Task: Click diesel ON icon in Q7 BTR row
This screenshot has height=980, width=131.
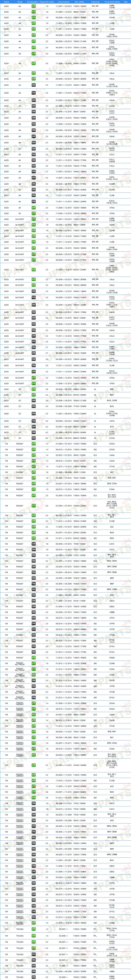Action: [x=34, y=427]
